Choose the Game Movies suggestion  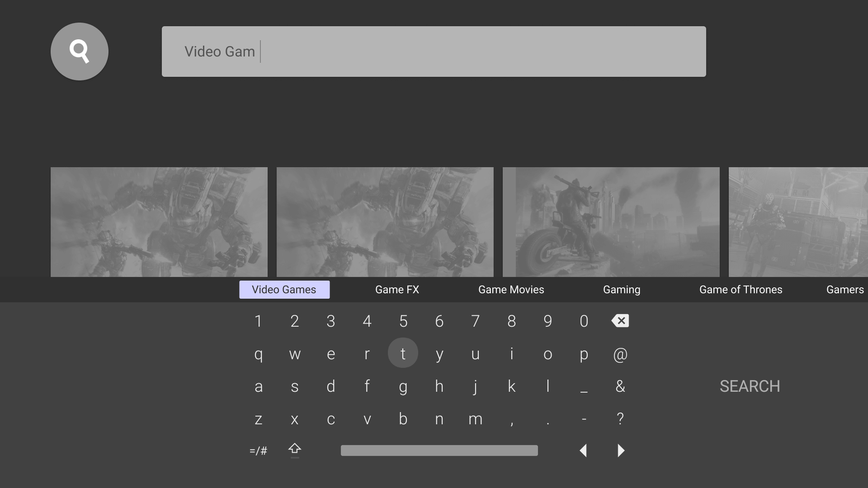tap(511, 290)
